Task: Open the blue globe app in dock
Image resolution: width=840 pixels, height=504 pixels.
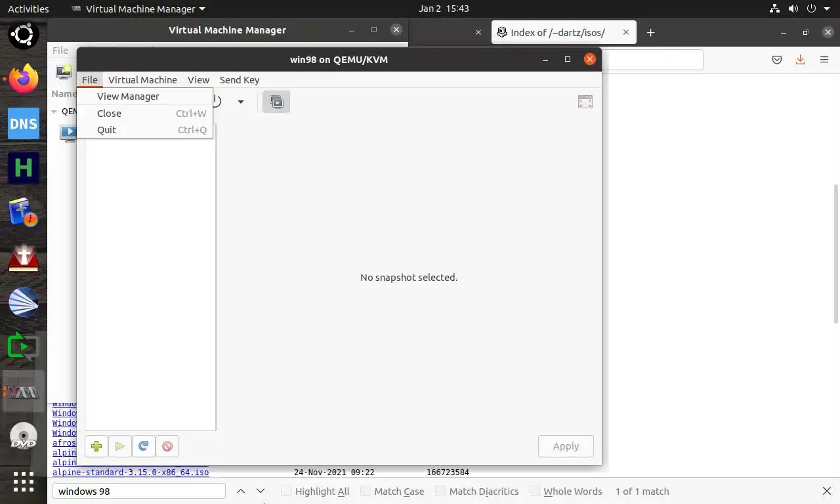Action: click(24, 303)
